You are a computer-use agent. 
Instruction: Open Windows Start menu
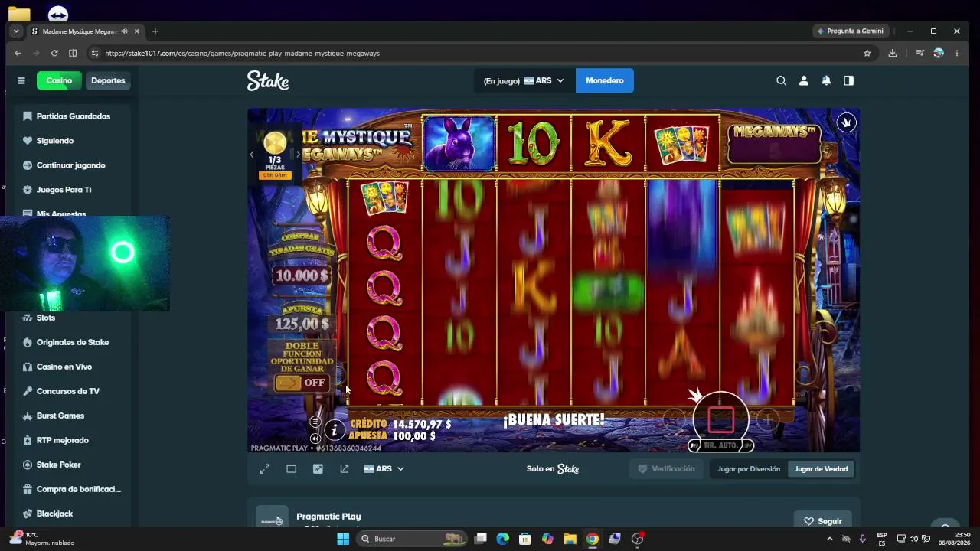343,539
